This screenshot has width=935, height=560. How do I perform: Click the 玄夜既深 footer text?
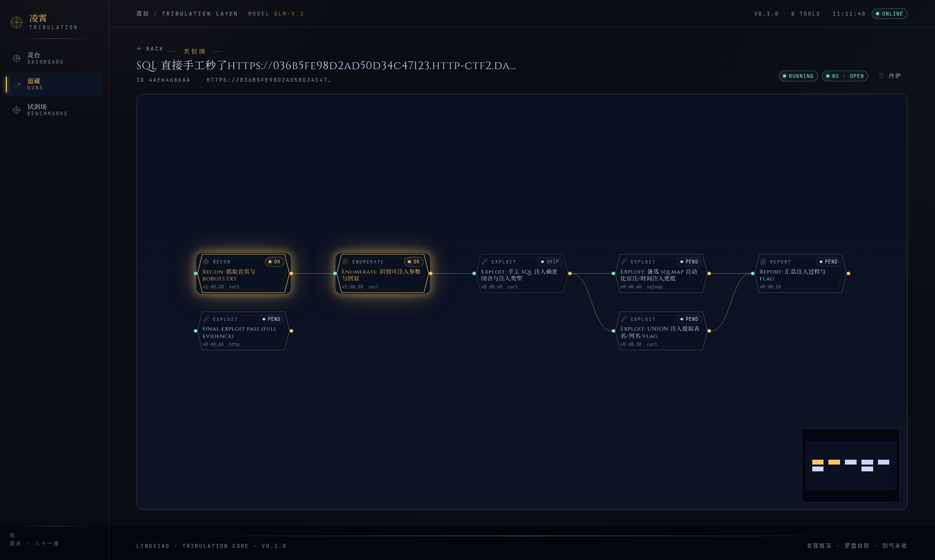(x=819, y=546)
